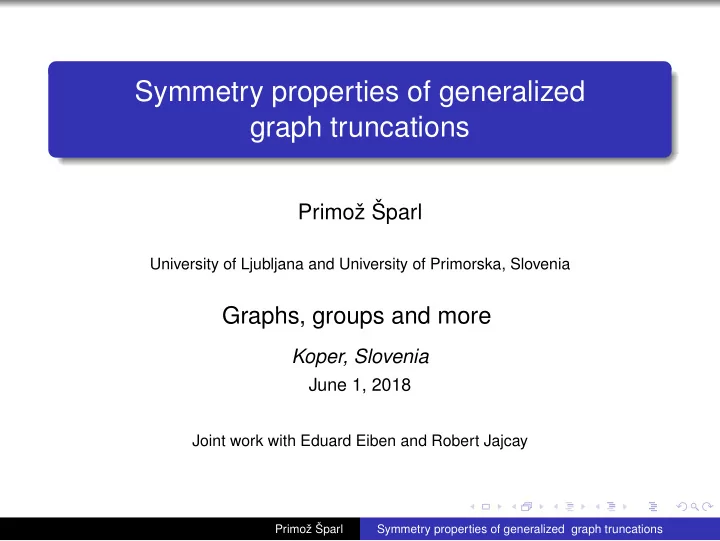Image resolution: width=720 pixels, height=541 pixels.
Task: Click the 'Joint work with Eduard Eiben' line
Action: pyautogui.click(x=360, y=441)
